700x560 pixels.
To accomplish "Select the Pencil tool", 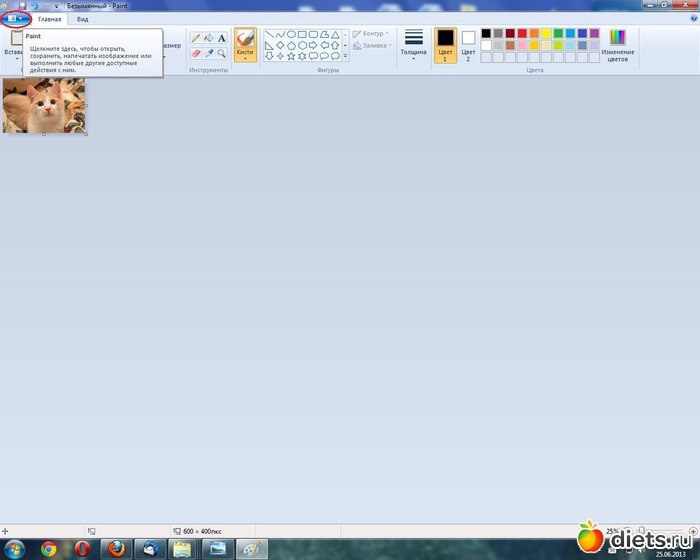I will (x=196, y=37).
